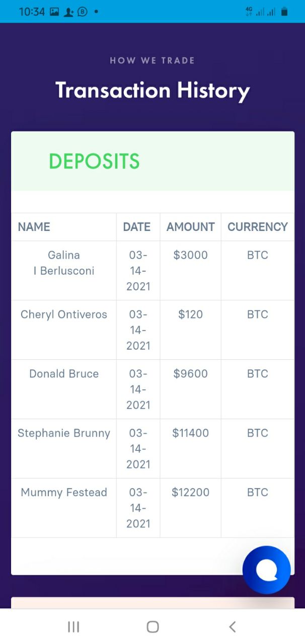The image size is (305, 644).
Task: Tap the Android home button icon
Action: [152, 626]
